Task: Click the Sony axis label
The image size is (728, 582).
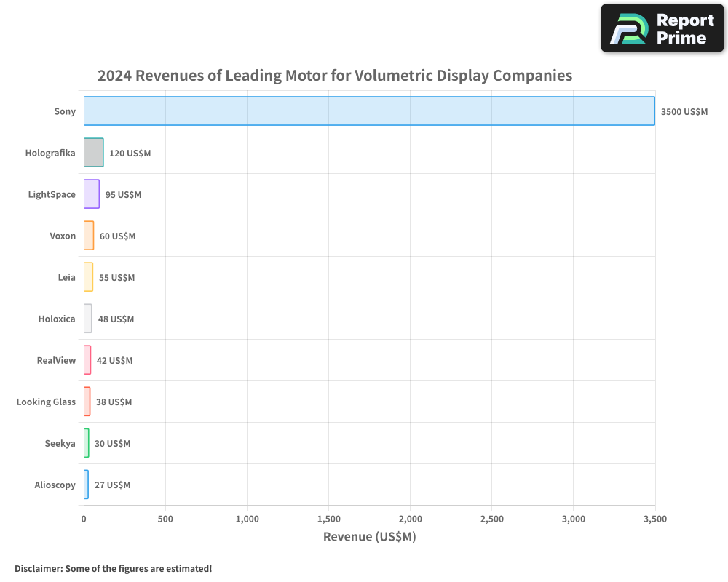Action: [x=65, y=111]
